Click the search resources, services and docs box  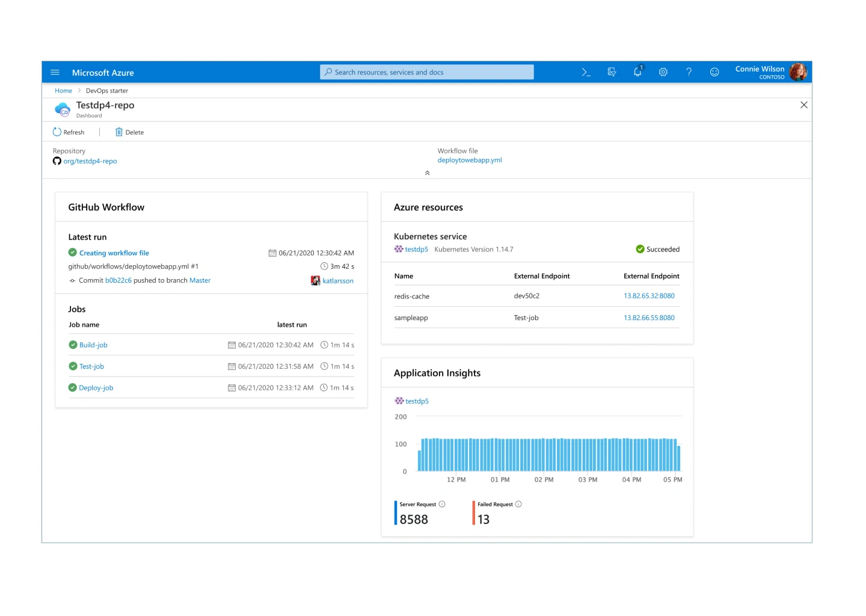(x=427, y=72)
